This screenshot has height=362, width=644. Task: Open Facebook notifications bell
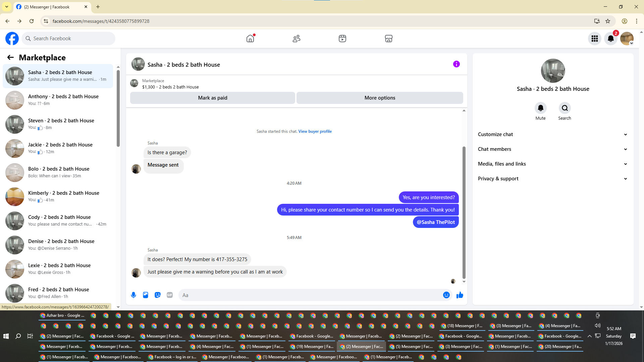610,39
